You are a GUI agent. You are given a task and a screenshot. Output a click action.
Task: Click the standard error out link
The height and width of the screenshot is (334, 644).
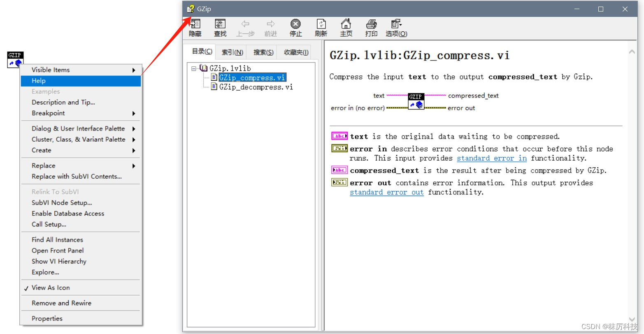(386, 192)
